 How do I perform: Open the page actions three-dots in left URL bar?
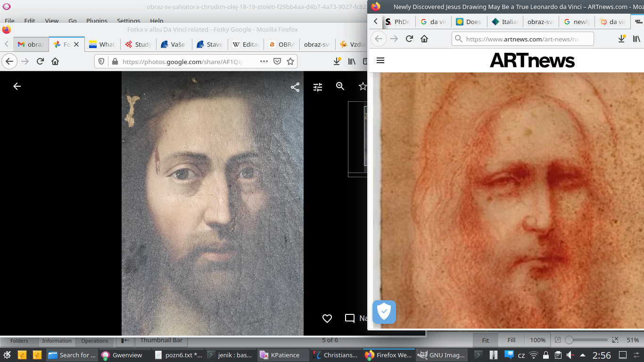264,61
